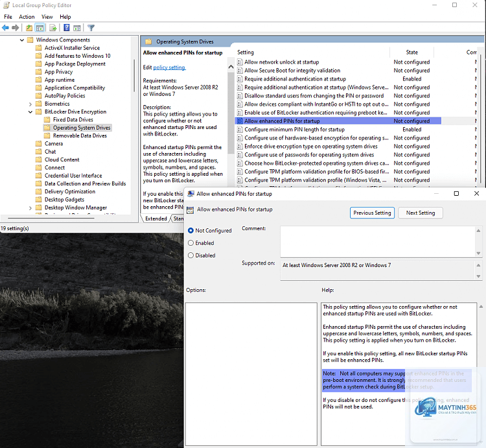Screen dimensions: 486x448
Task: Switch to the Extended tab
Action: (x=156, y=218)
